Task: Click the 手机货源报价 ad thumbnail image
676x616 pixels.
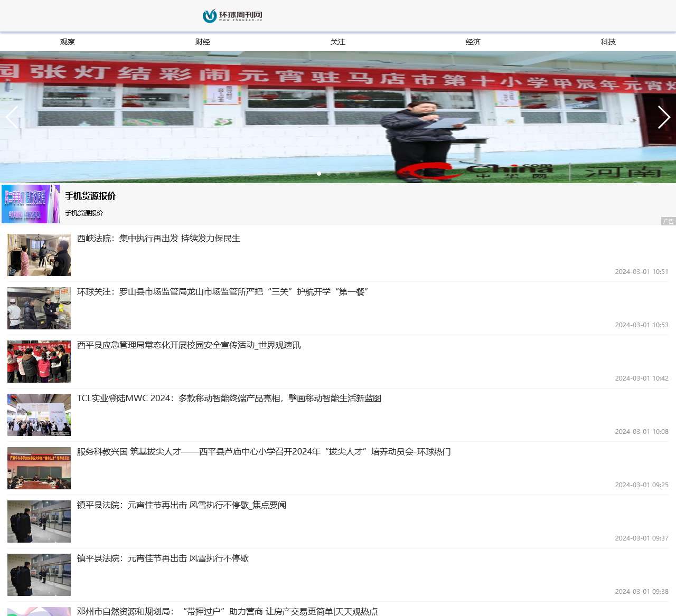Action: (x=31, y=204)
